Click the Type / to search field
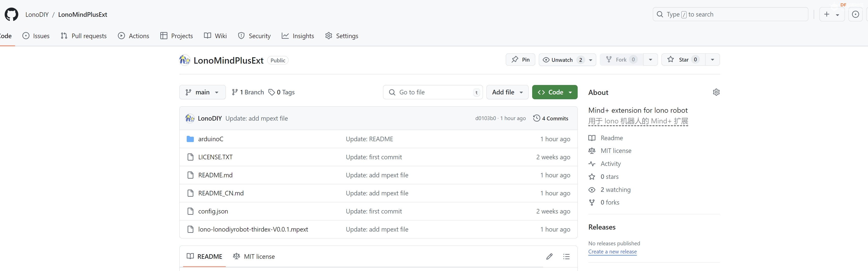 (x=730, y=14)
